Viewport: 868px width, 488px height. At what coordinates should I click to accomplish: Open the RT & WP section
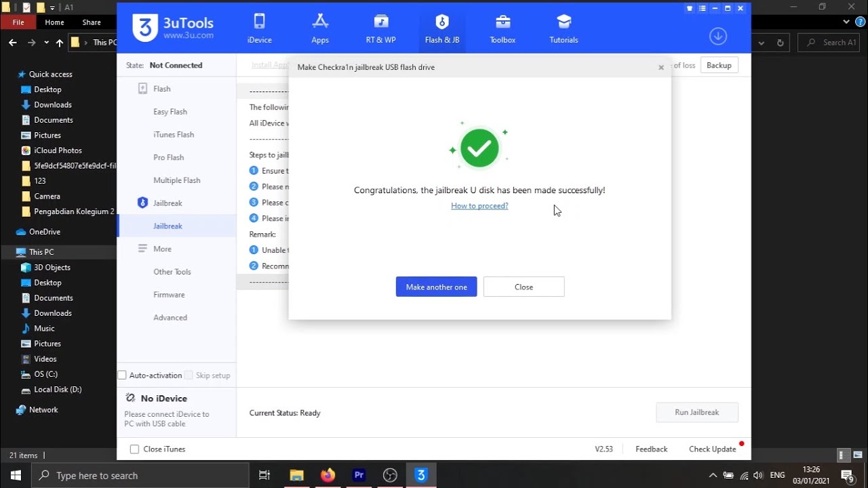pos(381,28)
